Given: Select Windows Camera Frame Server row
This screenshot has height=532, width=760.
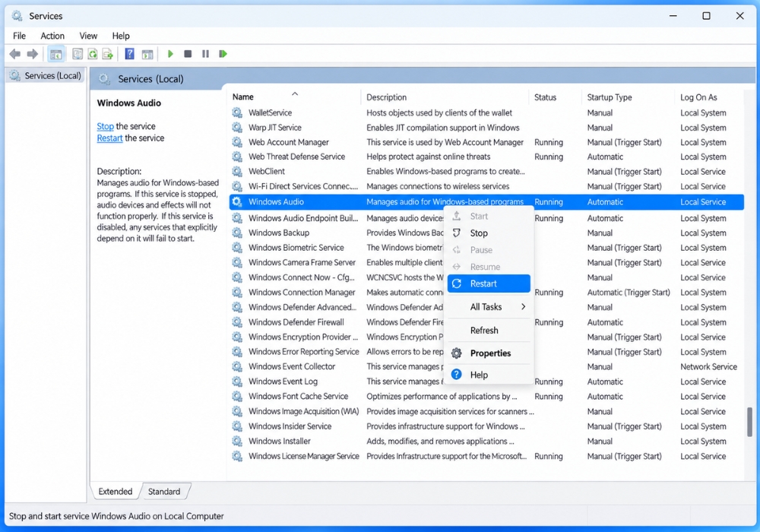Looking at the screenshot, I should [486, 263].
